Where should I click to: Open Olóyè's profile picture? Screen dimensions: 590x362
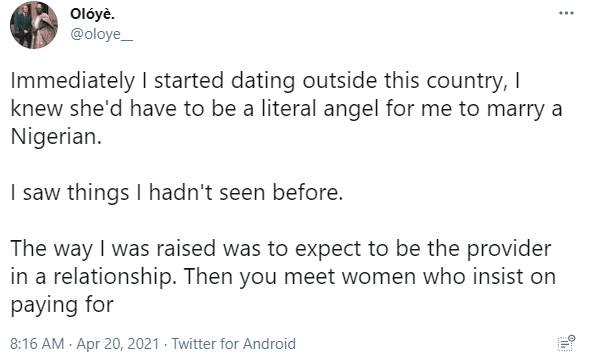[x=34, y=25]
